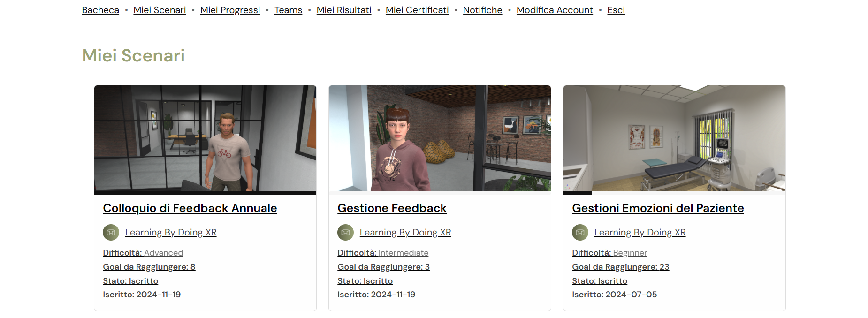Open Miei Progressi menu item
868x318 pixels.
(x=230, y=10)
